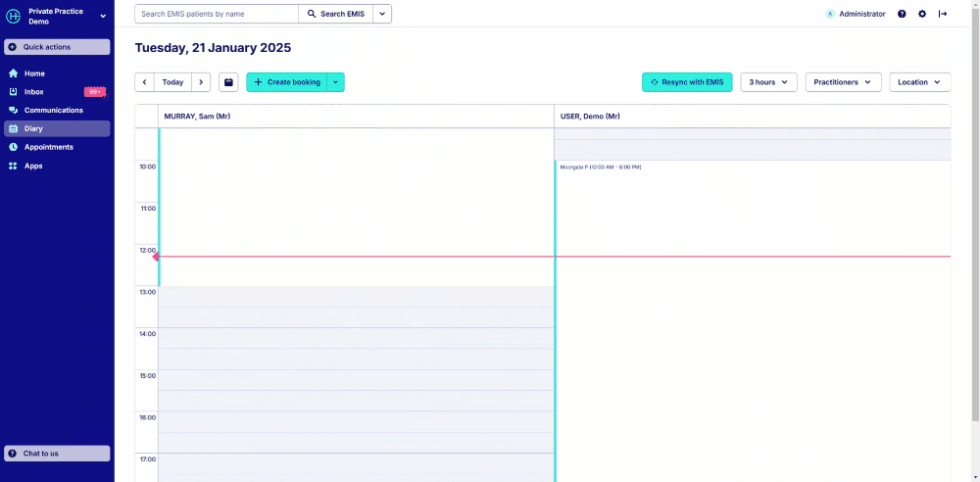This screenshot has height=482, width=980.
Task: Open the calendar date picker icon
Action: 228,82
